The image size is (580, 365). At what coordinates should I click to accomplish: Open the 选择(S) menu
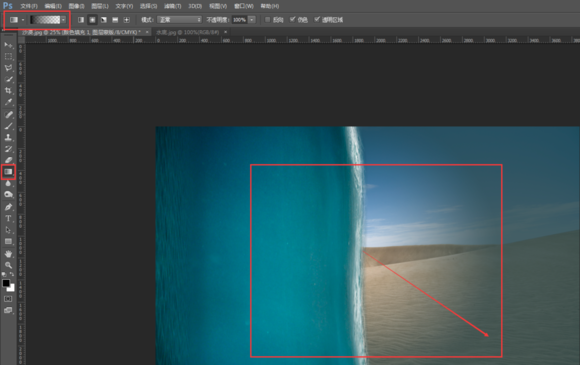click(x=148, y=6)
